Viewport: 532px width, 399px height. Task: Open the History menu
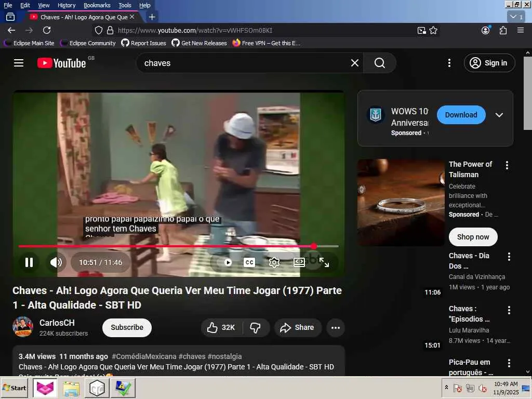[66, 5]
